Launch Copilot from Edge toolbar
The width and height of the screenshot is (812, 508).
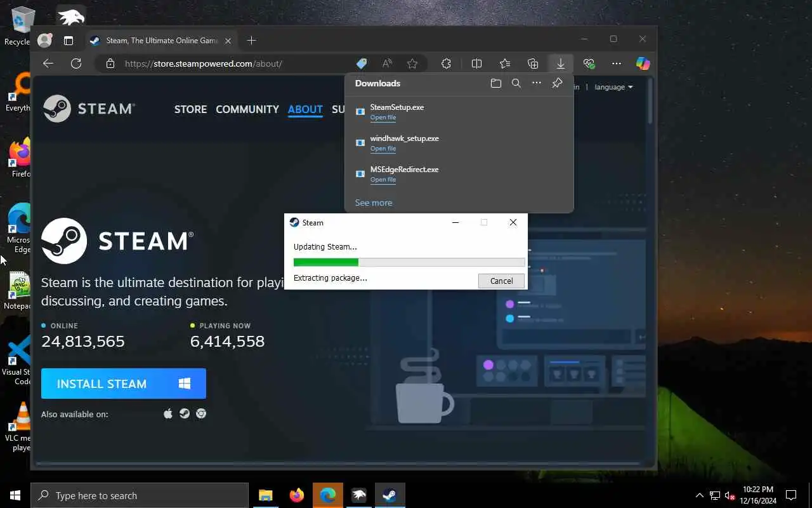tap(643, 63)
